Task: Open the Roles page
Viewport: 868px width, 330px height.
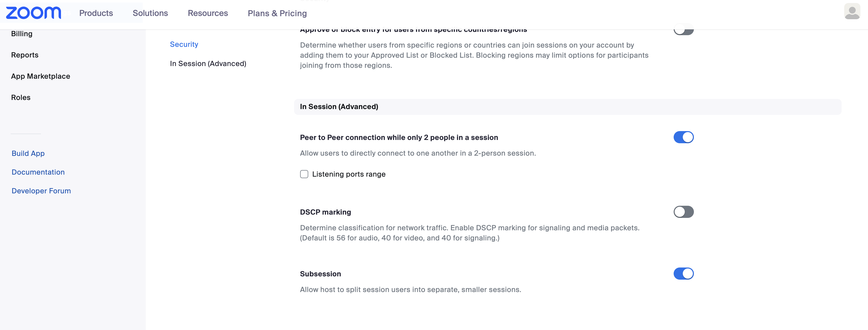Action: click(x=20, y=97)
